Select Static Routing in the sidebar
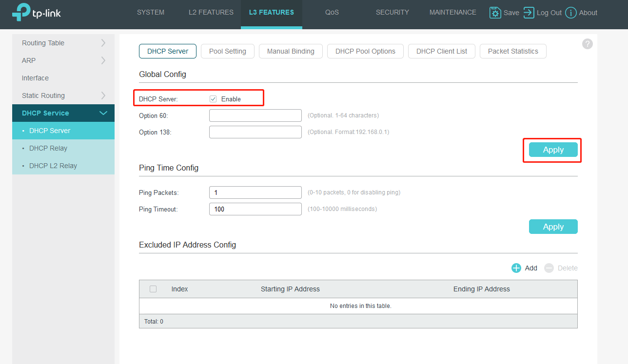628x364 pixels. (x=63, y=96)
